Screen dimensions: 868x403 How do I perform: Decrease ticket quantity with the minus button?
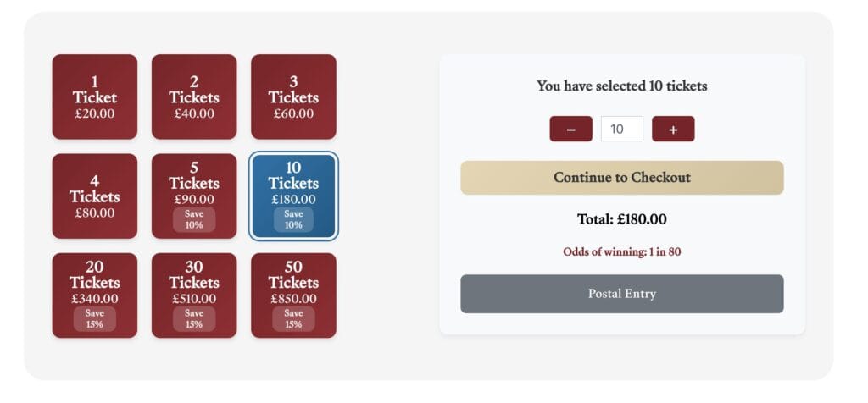(570, 129)
